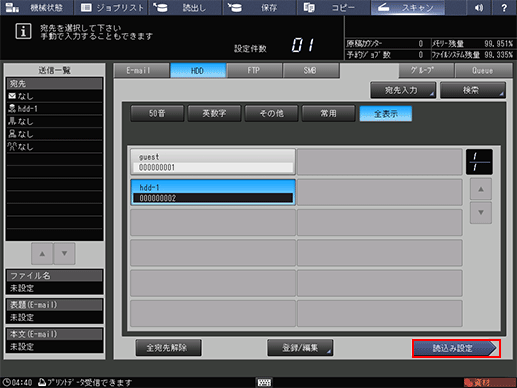Expand the 登録/編集 register/edit options

[300, 348]
